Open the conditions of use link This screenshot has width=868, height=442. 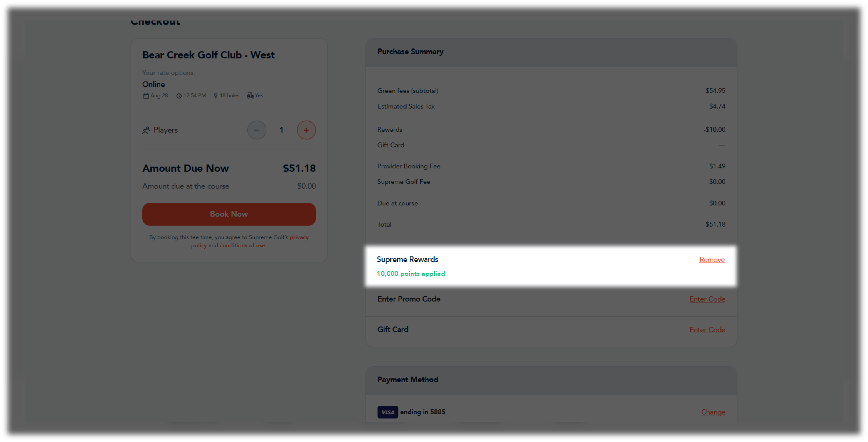coord(242,245)
